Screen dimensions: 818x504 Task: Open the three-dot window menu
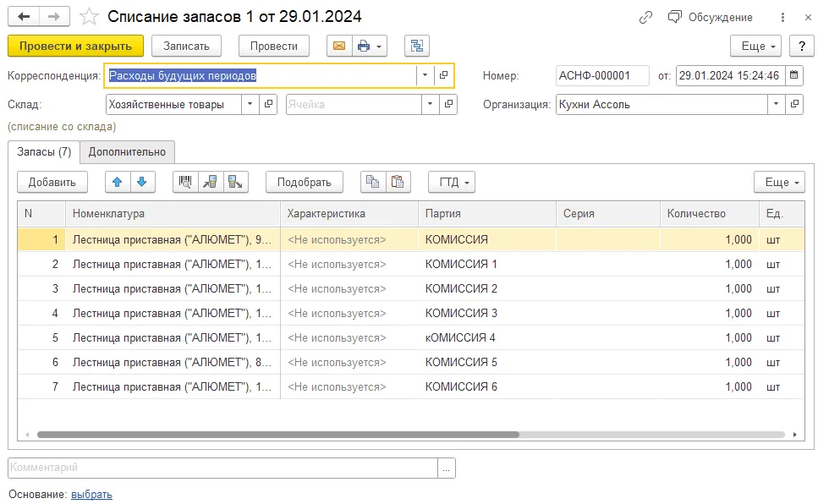[782, 17]
